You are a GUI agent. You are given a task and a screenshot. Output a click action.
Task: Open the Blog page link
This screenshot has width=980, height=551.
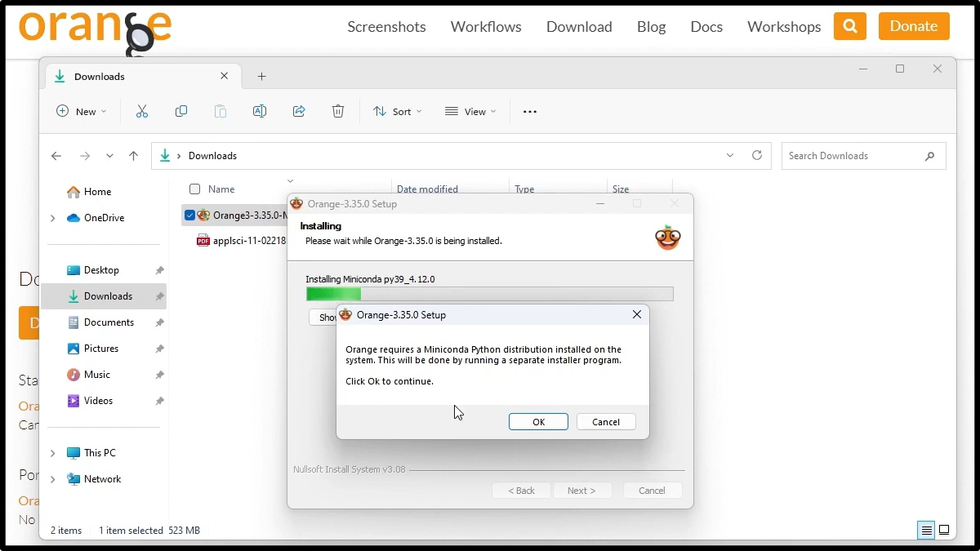click(x=651, y=27)
